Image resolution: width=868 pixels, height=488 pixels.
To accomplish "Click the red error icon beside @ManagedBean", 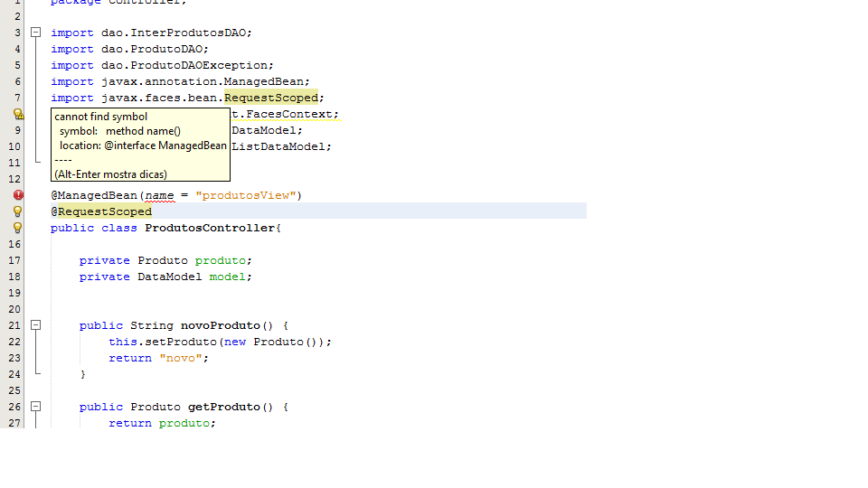I will point(18,195).
